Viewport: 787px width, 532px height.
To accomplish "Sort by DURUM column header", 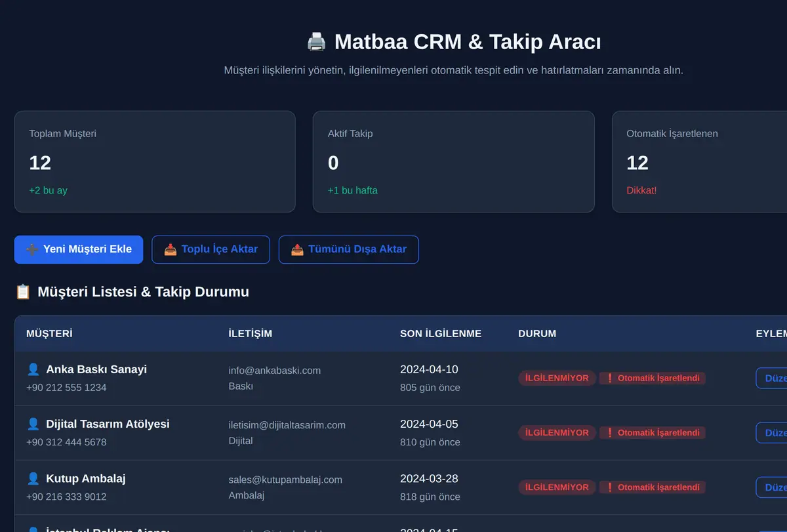I will click(537, 333).
